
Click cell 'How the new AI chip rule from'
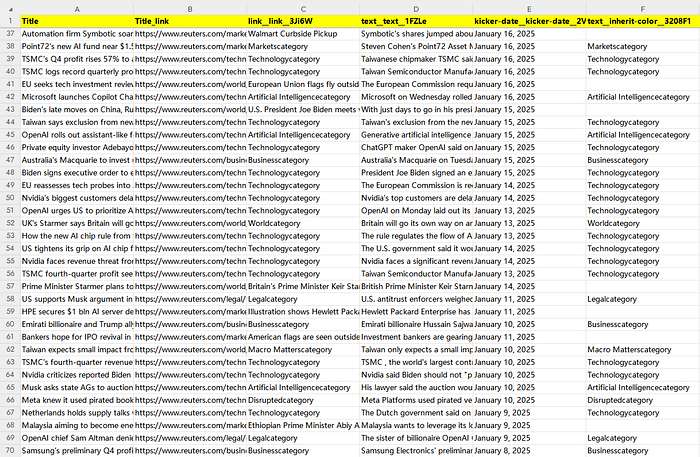click(77, 236)
